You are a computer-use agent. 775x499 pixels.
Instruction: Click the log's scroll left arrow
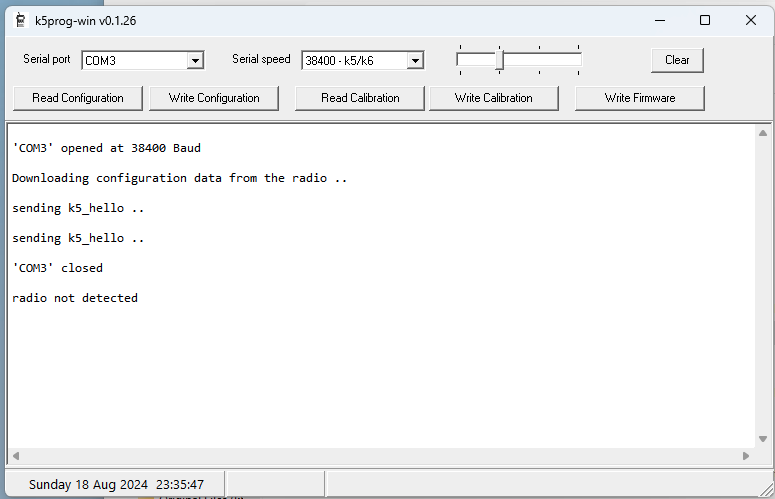point(16,456)
